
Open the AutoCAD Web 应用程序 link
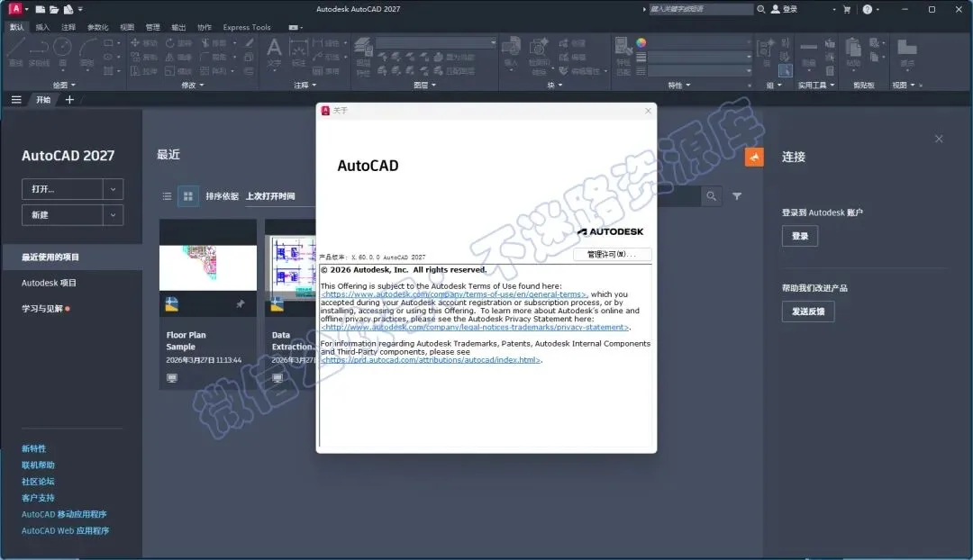pyautogui.click(x=65, y=531)
